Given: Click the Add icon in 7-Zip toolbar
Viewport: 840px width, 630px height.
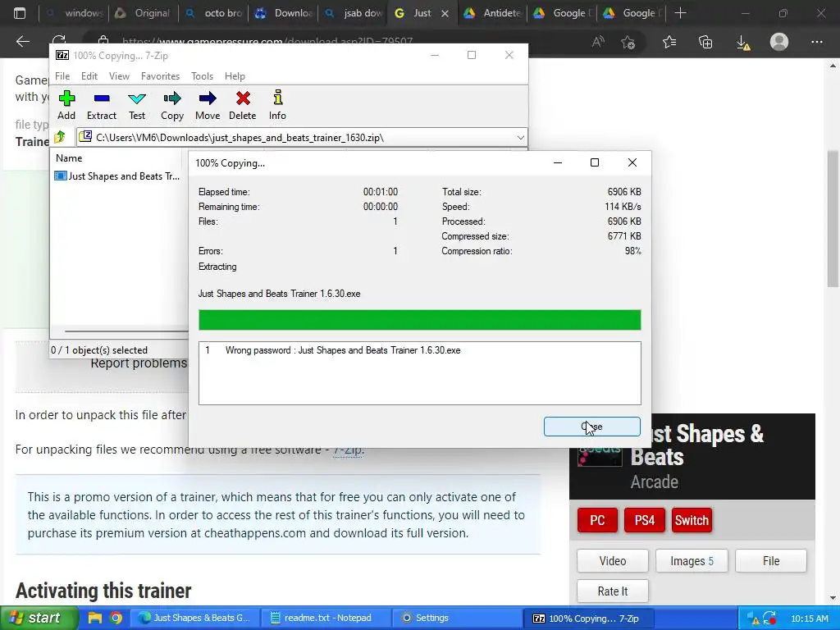Looking at the screenshot, I should 66,105.
